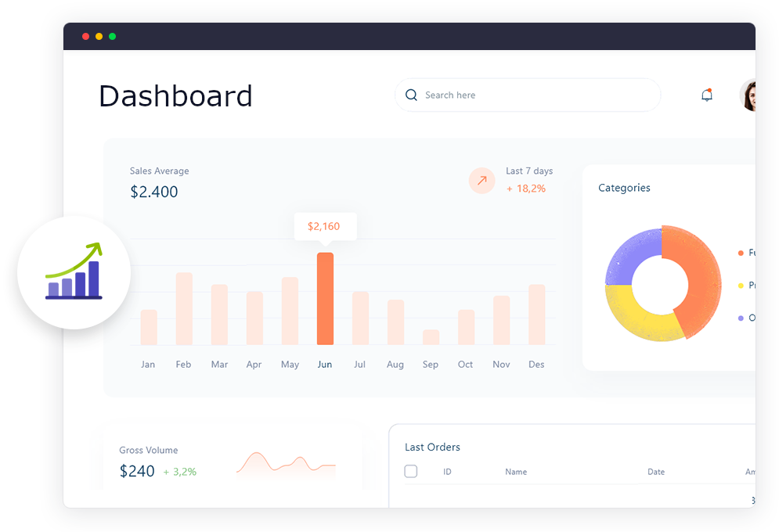The width and height of the screenshot is (779, 532).
Task: Click the notification bell icon
Action: coord(707,95)
